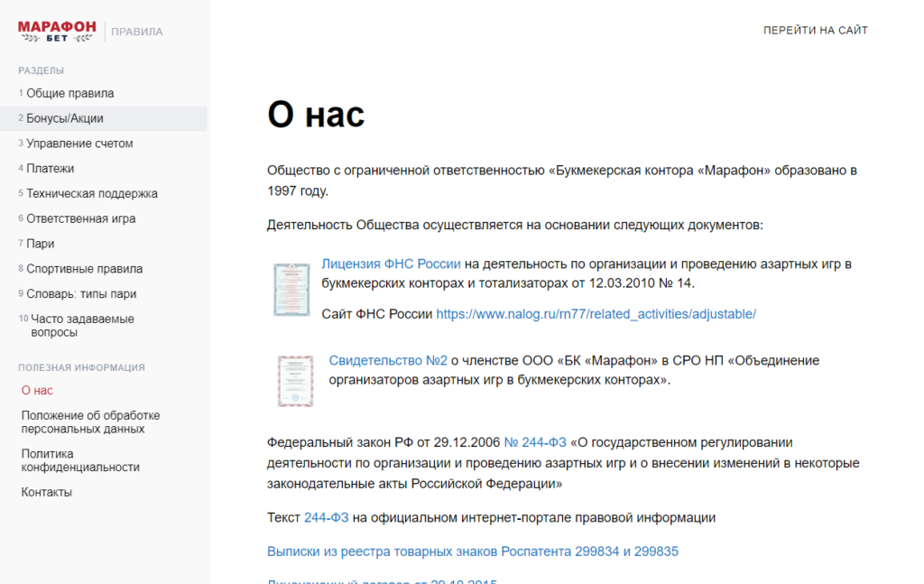This screenshot has height=584, width=924.
Task: Click the Деятельность Общества осуществляется sentence
Action: point(515,225)
